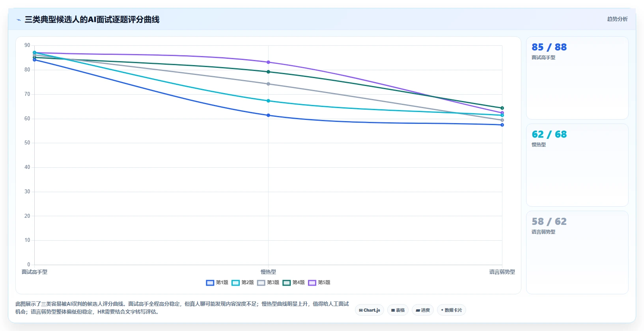Click 第4题 green point at 语言弱势型

click(502, 108)
